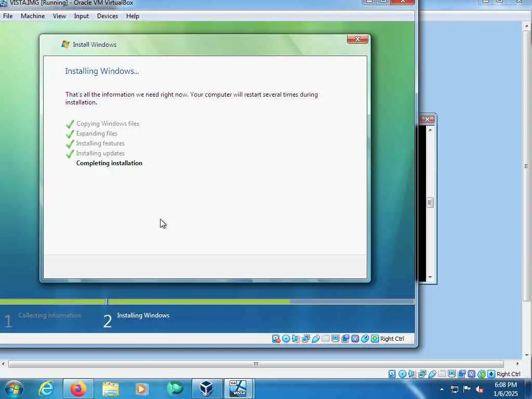
Task: Click the network tray icon
Action: coord(454,389)
